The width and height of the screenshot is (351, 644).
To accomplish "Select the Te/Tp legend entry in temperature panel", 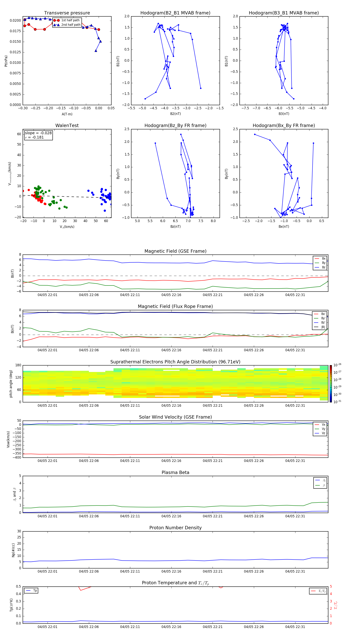I will click(x=318, y=591).
